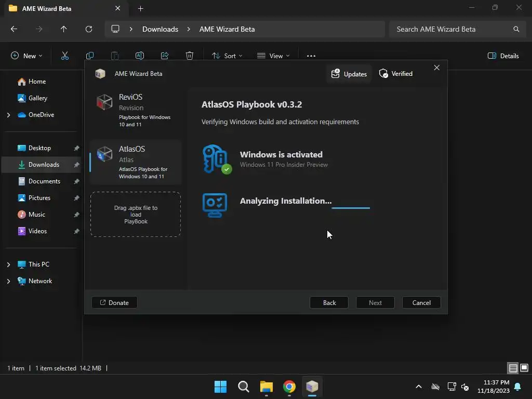Open Updates in AME Wizard
Viewport: 532px width, 399px height.
click(x=349, y=74)
